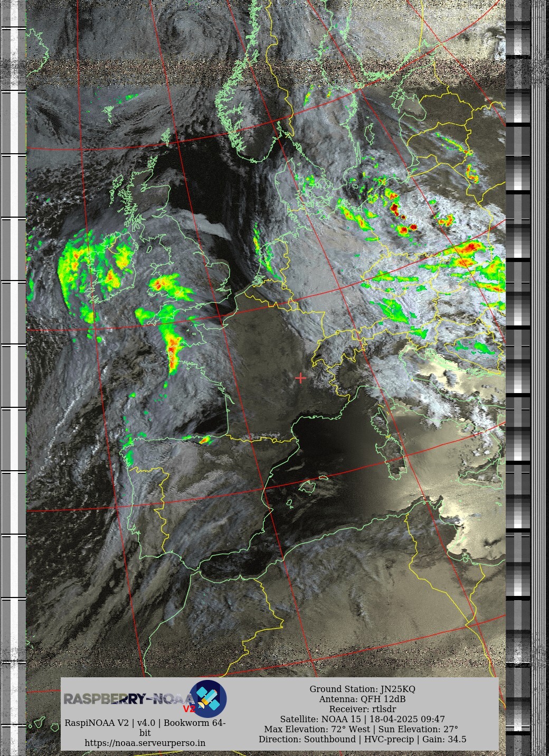Select the 'RaspiNOAA V2 | v4.0 | Bookworm 64-bit' text
The height and width of the screenshot is (756, 549).
[x=145, y=727]
